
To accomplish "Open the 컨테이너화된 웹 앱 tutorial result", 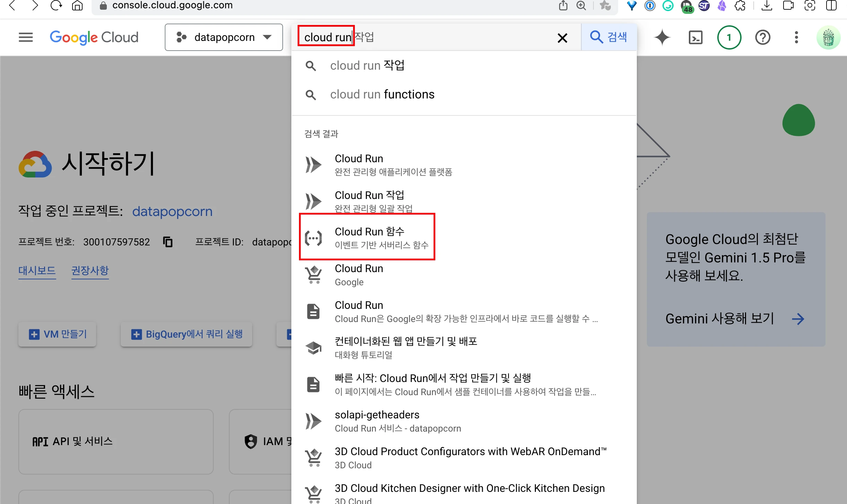I will pos(464,348).
